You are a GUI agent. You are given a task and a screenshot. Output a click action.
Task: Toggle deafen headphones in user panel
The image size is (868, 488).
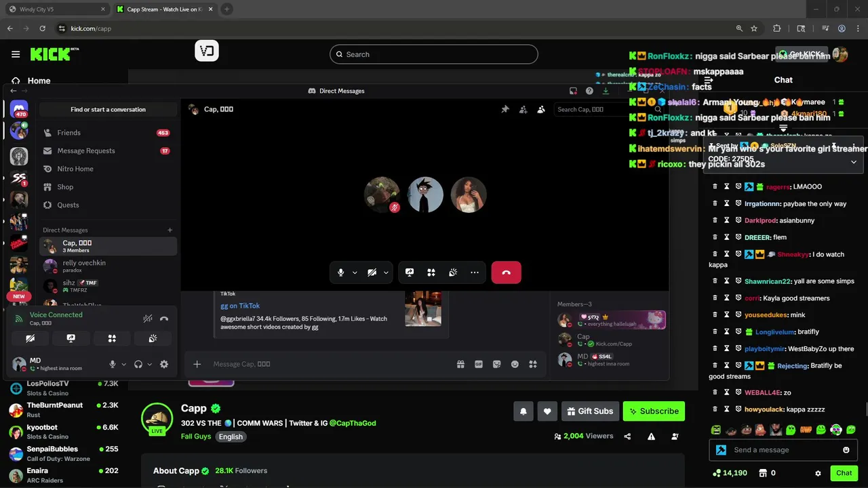coord(138,364)
